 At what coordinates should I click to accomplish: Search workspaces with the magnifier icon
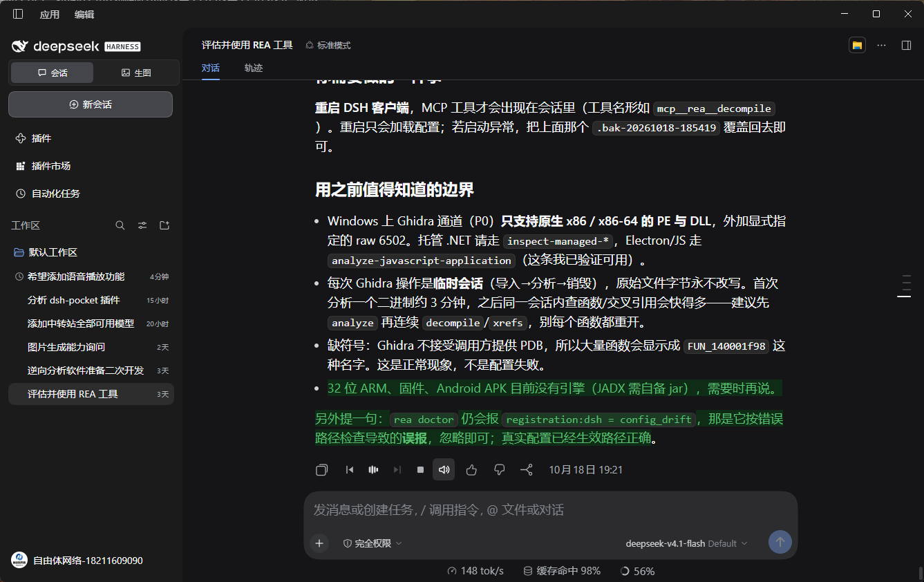coord(120,225)
